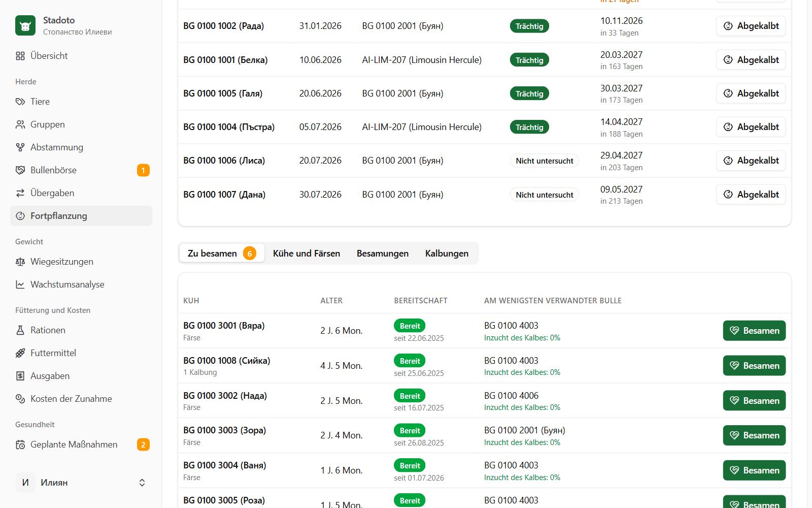Screen dimensions: 812x508
Task: Open Gruppen via its people icon
Action: (x=20, y=124)
